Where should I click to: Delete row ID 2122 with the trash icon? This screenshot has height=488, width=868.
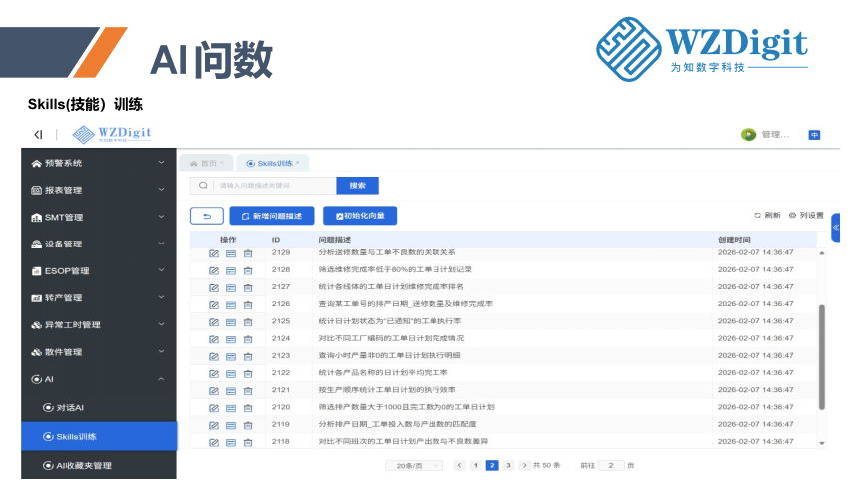[x=248, y=374]
